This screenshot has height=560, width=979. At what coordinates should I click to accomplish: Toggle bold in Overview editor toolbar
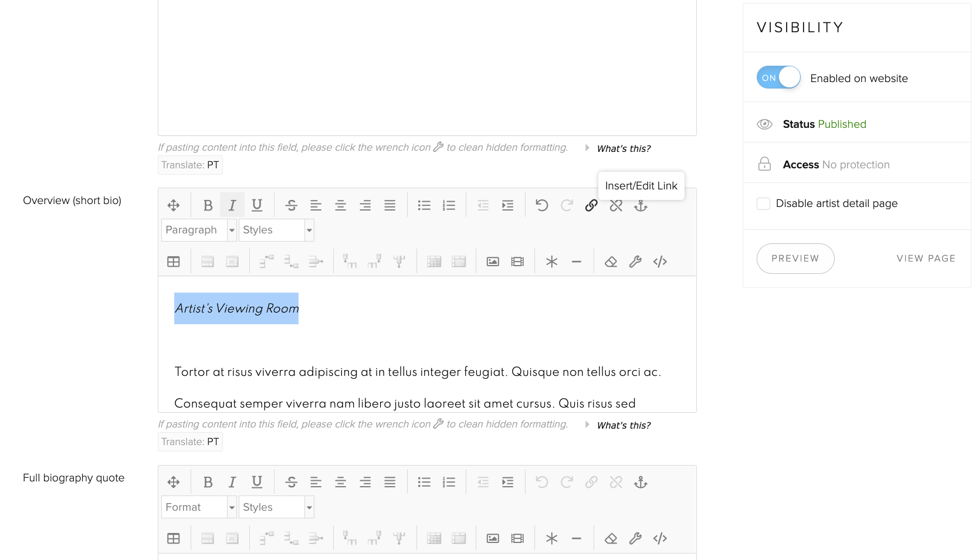point(208,205)
